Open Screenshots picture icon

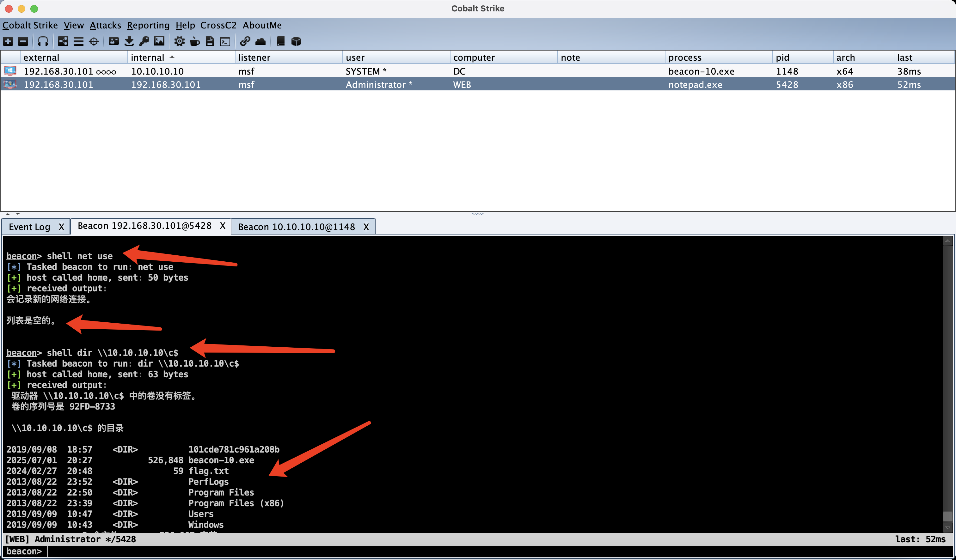point(159,41)
